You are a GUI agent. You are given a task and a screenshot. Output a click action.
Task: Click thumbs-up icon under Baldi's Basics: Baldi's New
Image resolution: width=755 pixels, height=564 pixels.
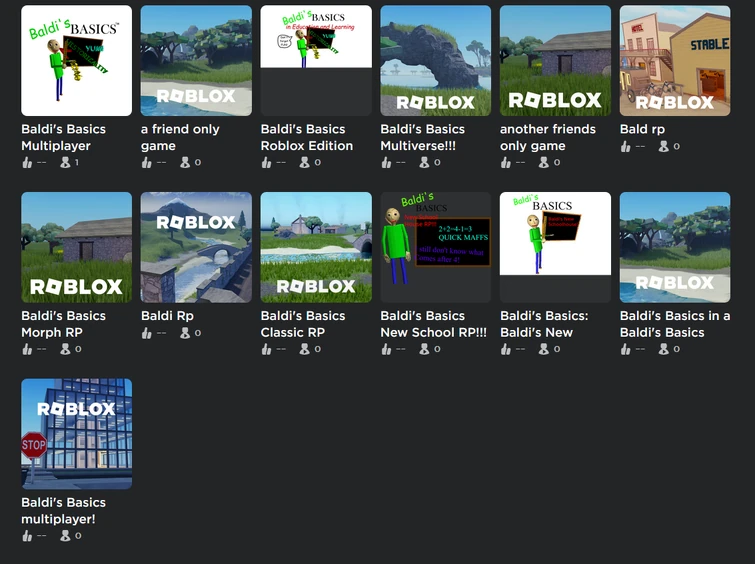click(x=506, y=349)
